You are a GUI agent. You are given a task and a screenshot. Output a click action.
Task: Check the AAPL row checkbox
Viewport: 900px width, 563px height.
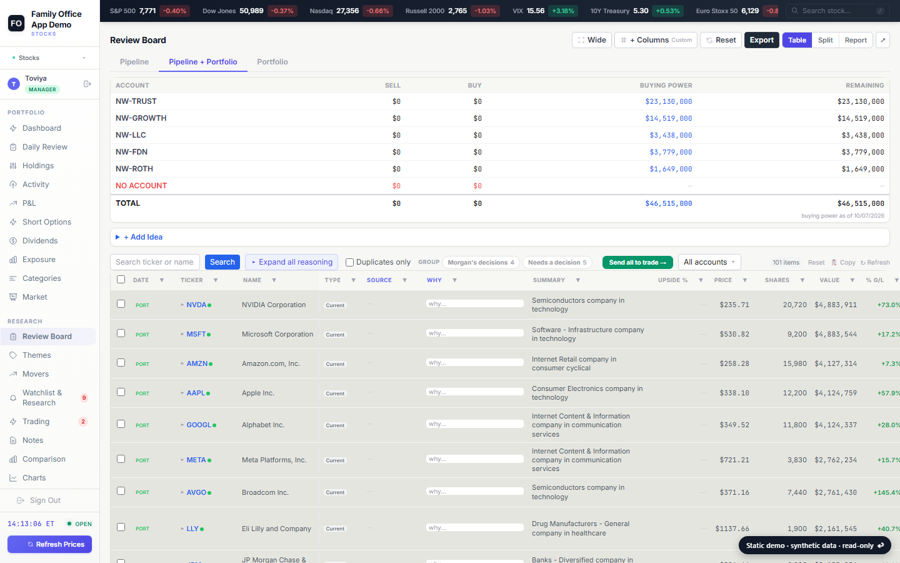121,392
